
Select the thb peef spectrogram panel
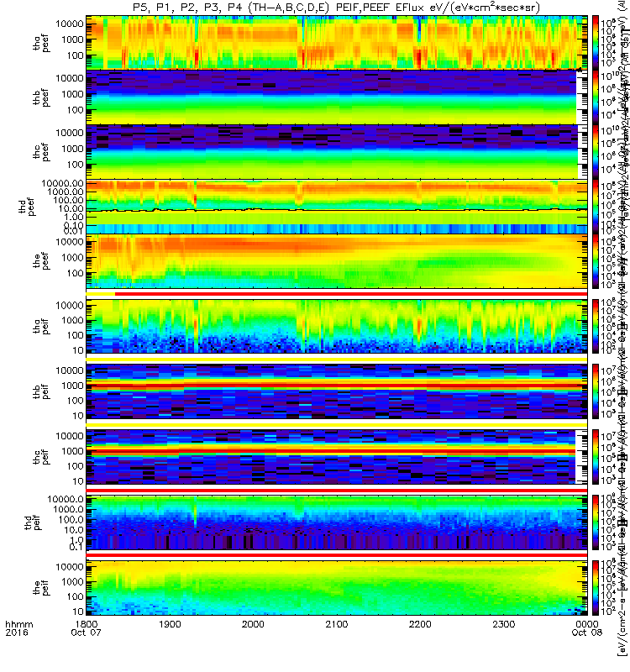tap(337, 97)
